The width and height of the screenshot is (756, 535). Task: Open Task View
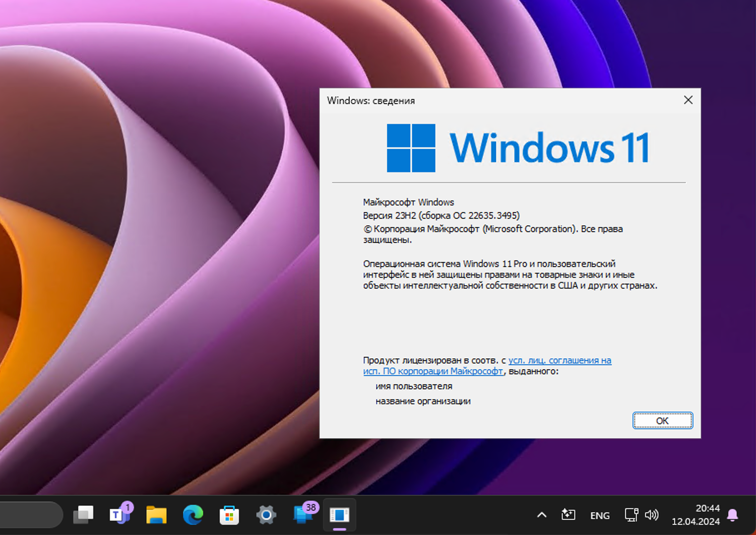pyautogui.click(x=83, y=515)
